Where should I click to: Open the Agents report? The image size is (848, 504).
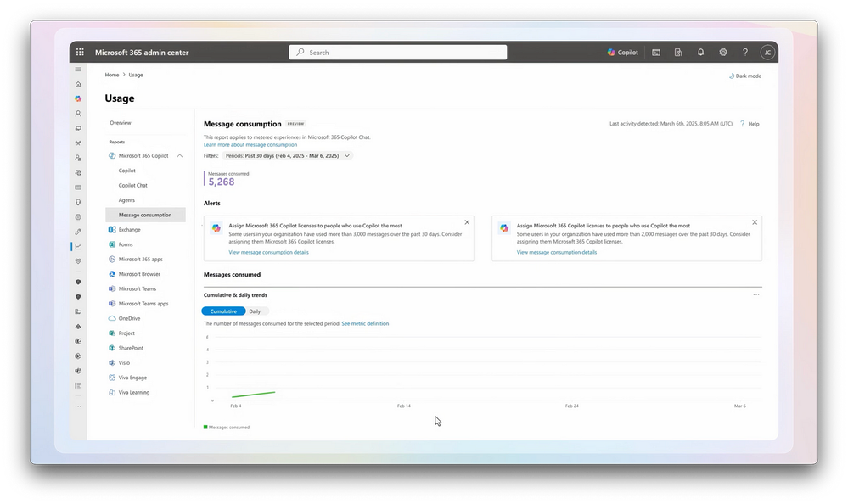click(x=126, y=200)
